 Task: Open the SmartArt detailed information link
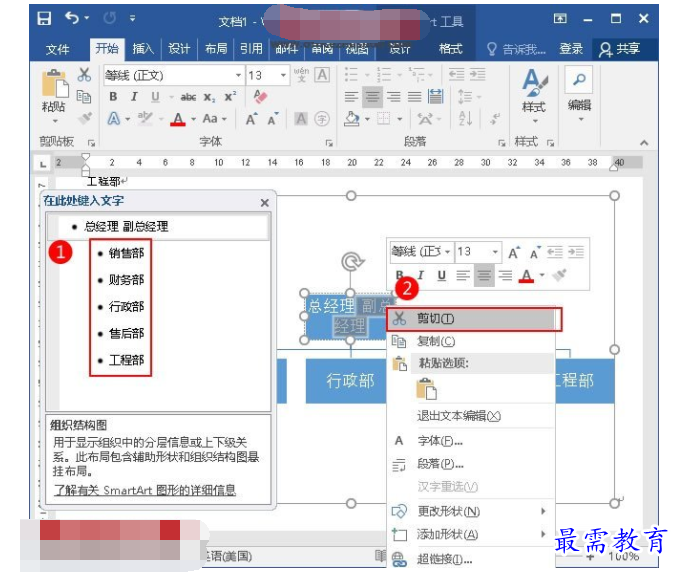point(144,490)
